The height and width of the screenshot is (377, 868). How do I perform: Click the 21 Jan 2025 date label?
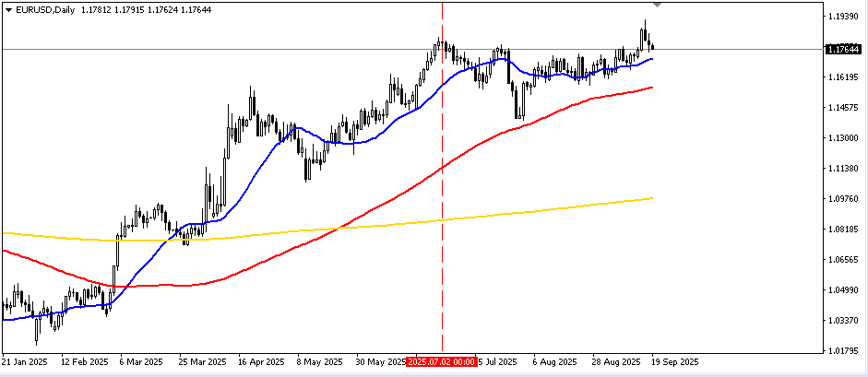pos(25,362)
